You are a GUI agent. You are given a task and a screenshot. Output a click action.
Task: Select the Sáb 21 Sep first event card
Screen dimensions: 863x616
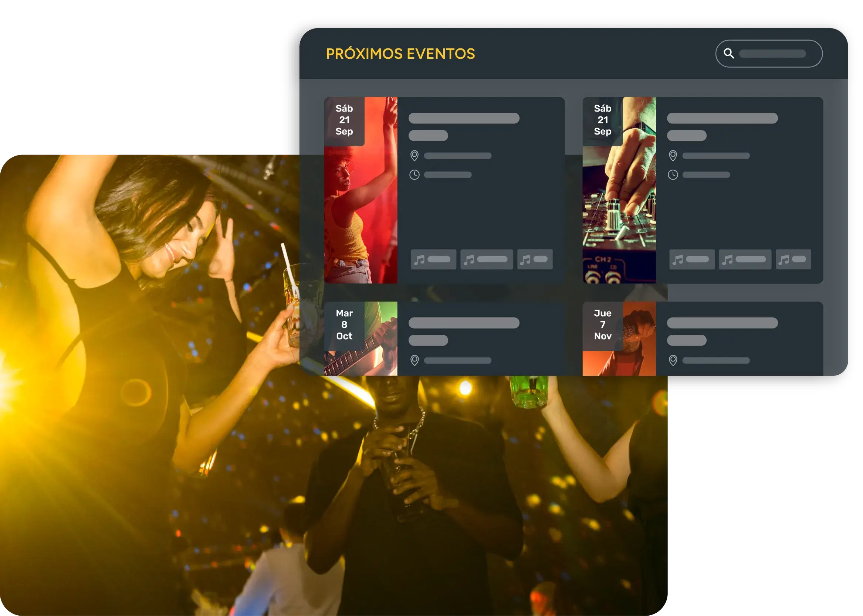[x=440, y=190]
